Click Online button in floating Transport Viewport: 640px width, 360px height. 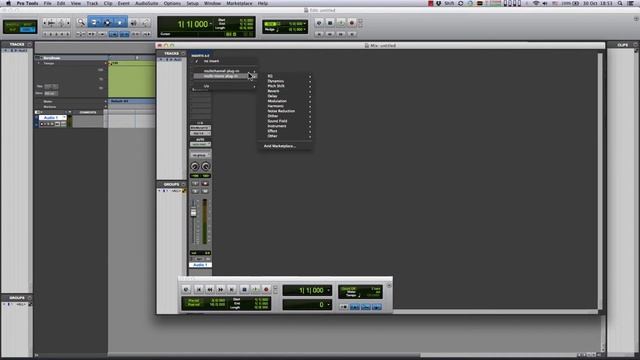(x=186, y=289)
